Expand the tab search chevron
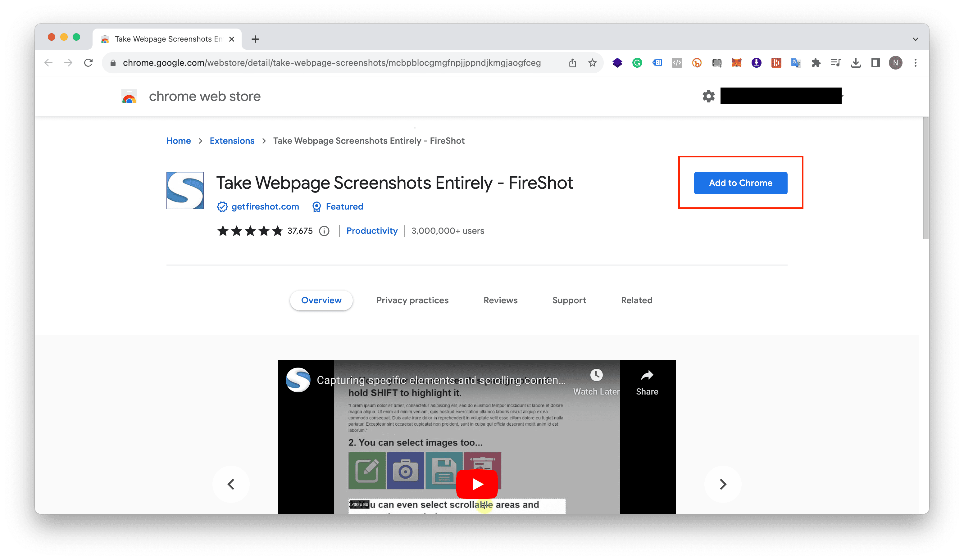 [915, 39]
